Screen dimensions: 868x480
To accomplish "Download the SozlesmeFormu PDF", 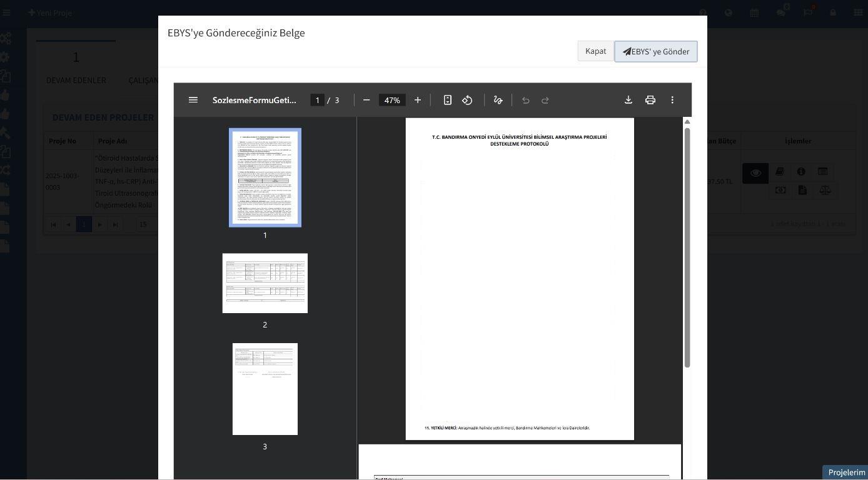I will 628,100.
